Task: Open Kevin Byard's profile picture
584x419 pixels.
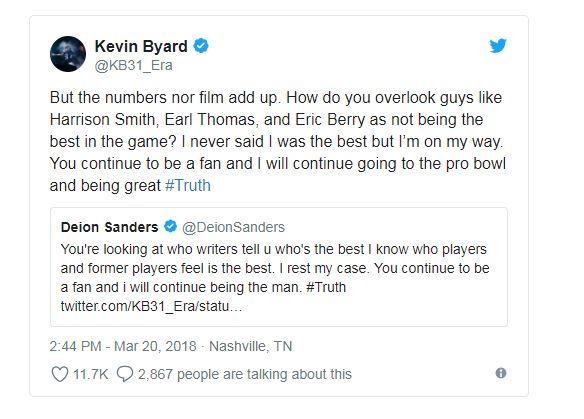Action: 68,54
